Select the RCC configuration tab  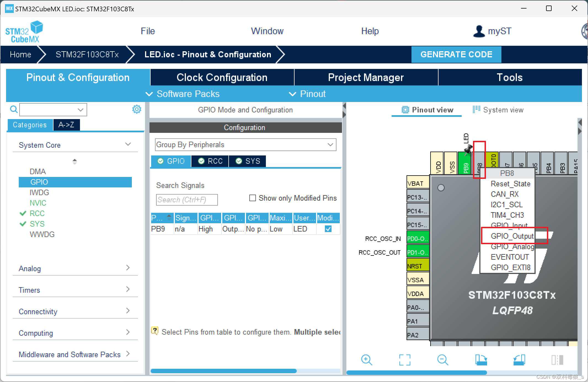coord(210,161)
